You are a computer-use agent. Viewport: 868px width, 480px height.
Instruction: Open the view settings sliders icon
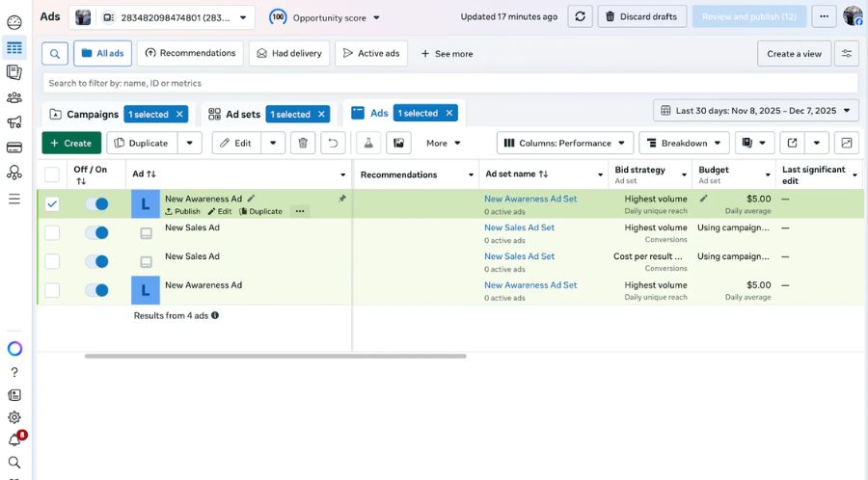point(847,54)
